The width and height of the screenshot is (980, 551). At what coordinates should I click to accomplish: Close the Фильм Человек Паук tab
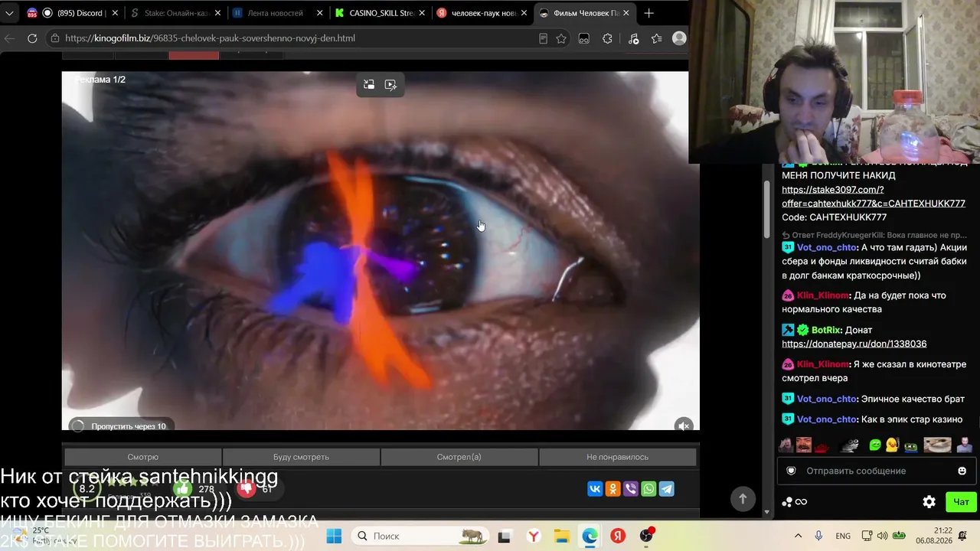[626, 13]
